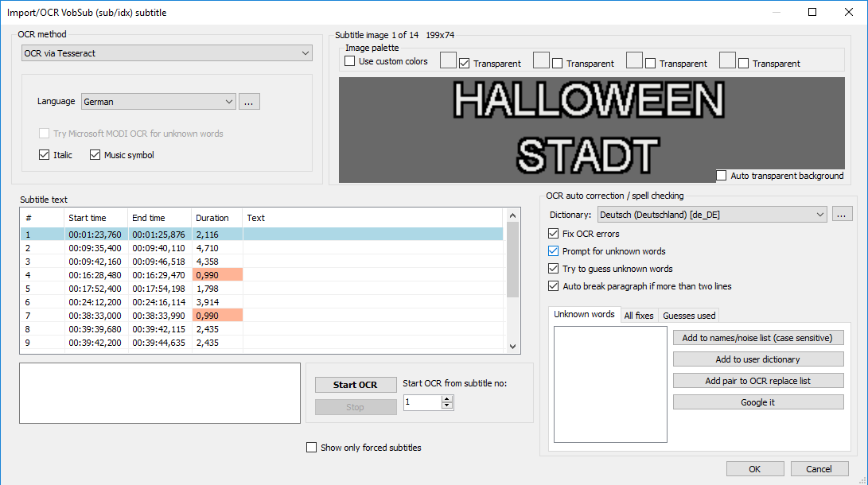Click subtitle list scroll down arrow
868x485 pixels.
click(x=512, y=347)
